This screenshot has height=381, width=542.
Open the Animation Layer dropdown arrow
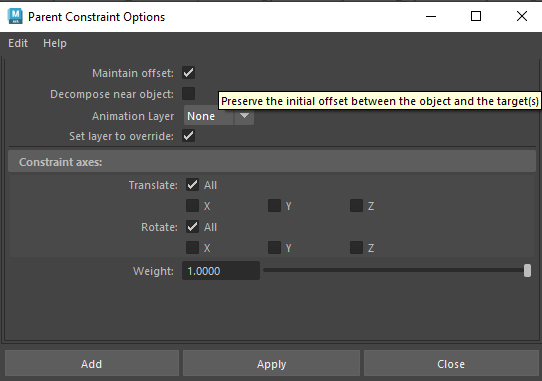coord(244,115)
